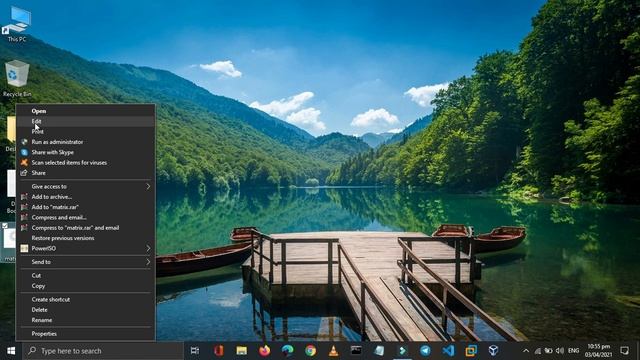Screen dimensions: 640x360
Task: Launch Visual Studio Code from the taskbar
Action: coord(448,351)
